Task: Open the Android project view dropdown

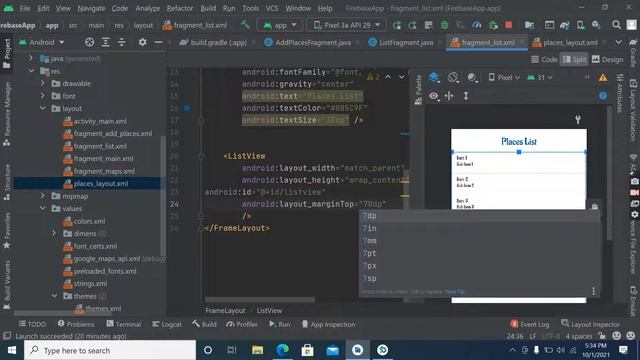Action: pos(42,42)
